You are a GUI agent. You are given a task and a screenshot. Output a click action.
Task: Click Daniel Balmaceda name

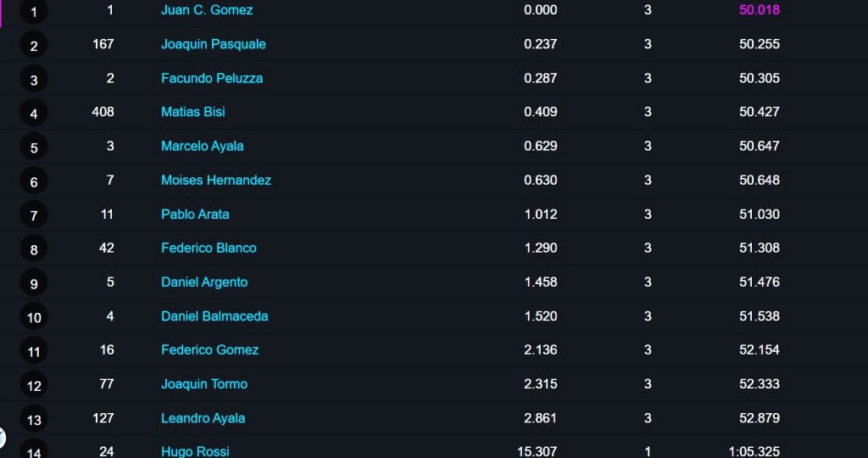214,316
